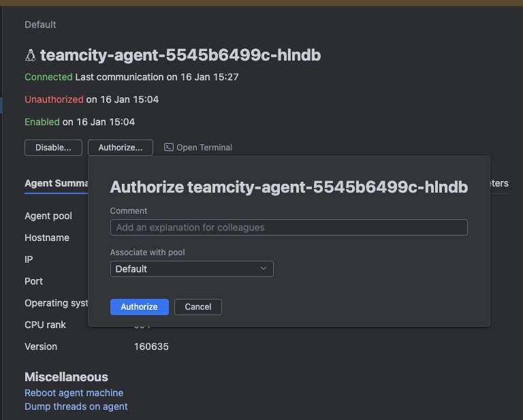Click the Authorize dialog title heading
Screen dimensions: 523x420
(x=289, y=187)
